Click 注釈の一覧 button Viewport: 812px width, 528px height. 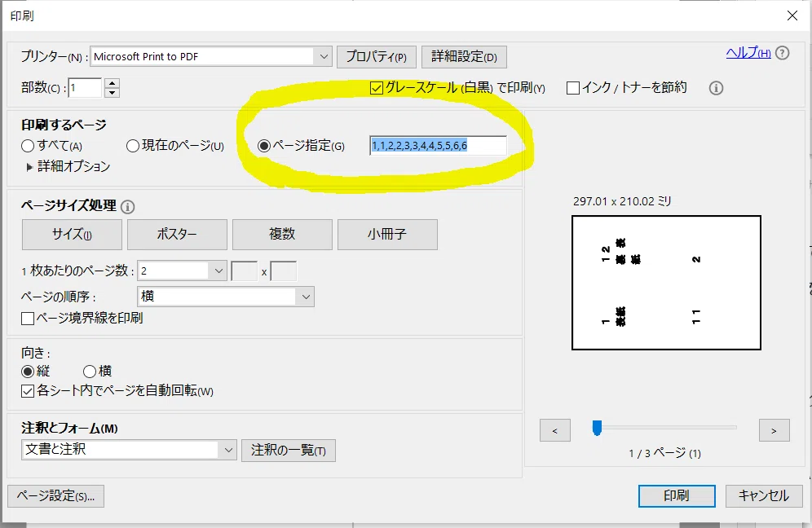pos(289,451)
